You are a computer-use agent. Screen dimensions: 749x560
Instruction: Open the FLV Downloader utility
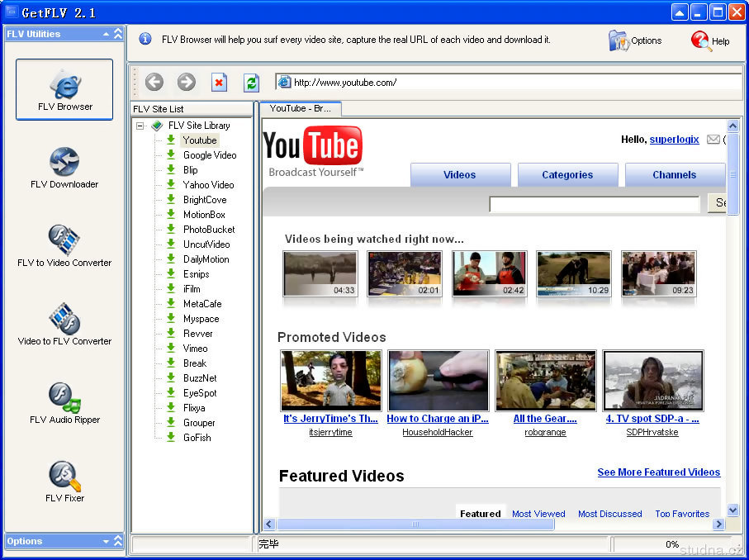point(64,168)
